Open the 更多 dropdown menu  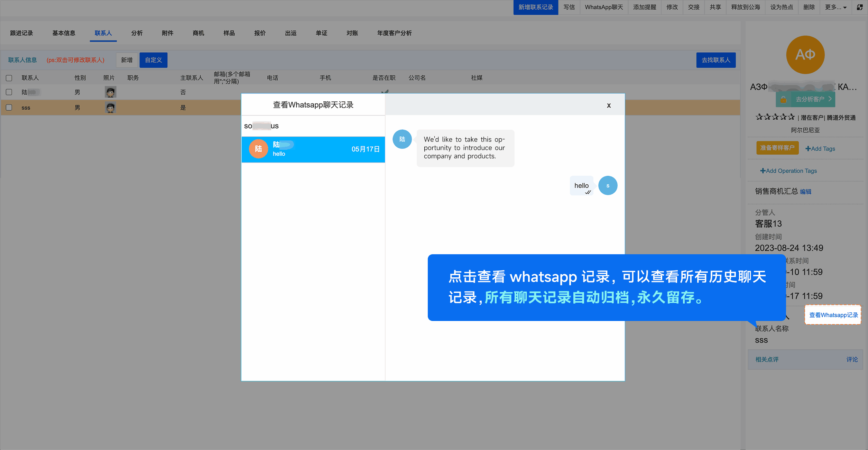tap(835, 7)
